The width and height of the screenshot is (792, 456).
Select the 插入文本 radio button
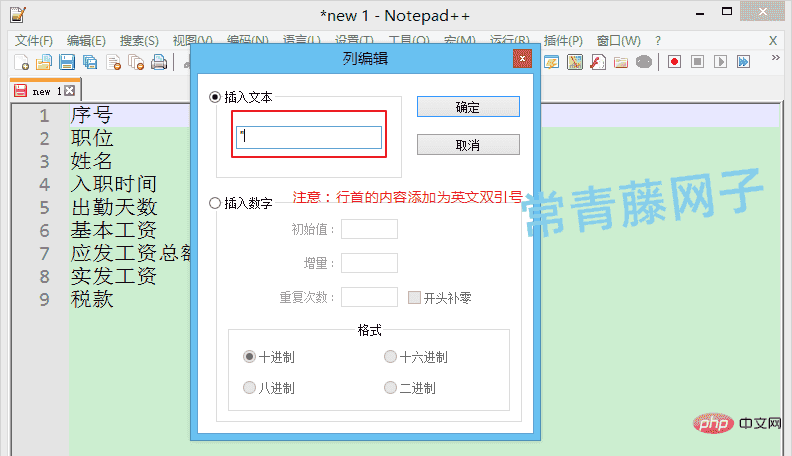[x=215, y=97]
